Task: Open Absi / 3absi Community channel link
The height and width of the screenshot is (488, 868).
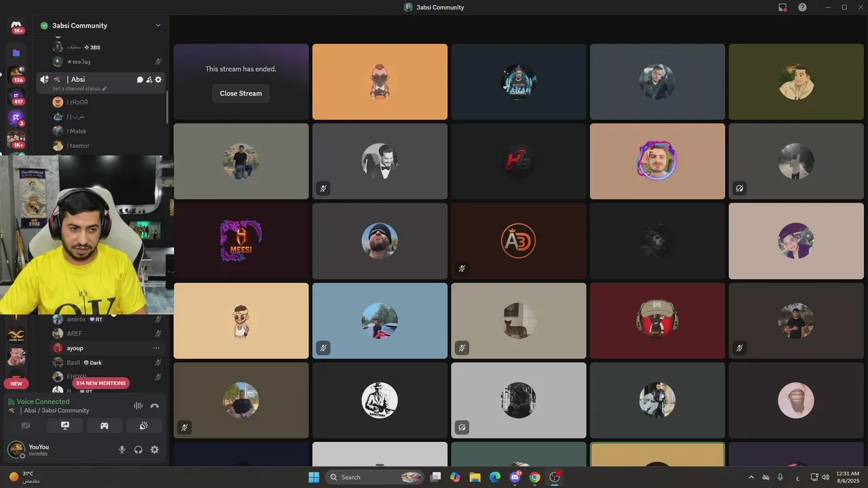Action: coord(56,411)
